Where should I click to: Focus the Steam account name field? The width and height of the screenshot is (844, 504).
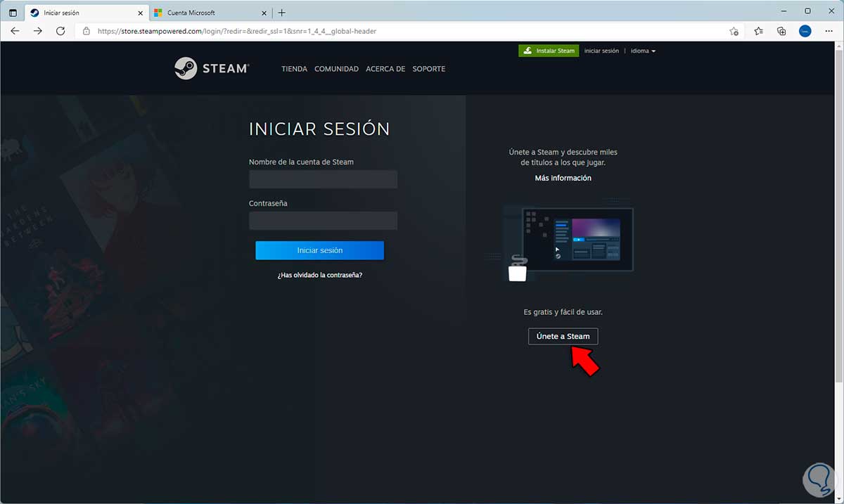pos(323,179)
